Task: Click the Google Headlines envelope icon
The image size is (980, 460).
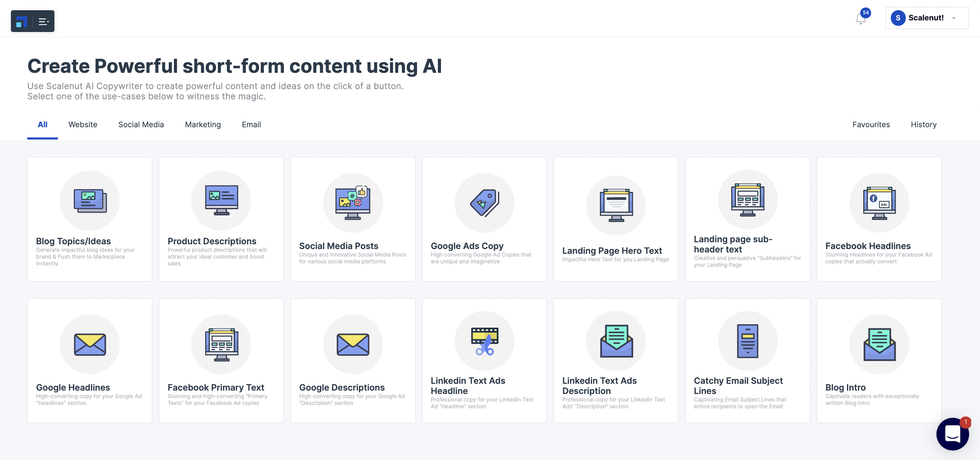Action: pyautogui.click(x=90, y=344)
